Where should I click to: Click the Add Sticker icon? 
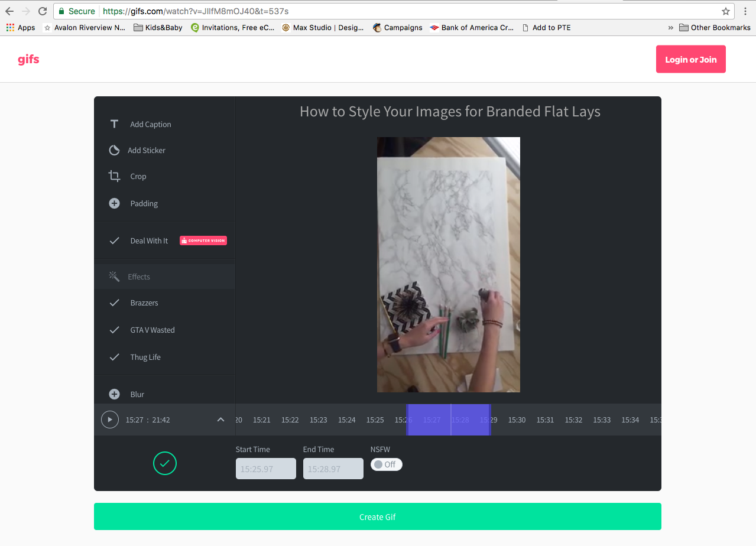click(114, 150)
